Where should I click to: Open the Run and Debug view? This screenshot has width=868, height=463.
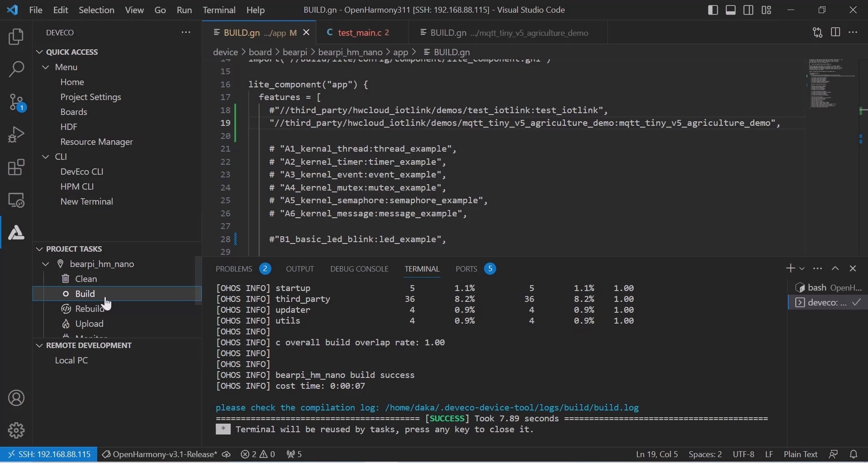[x=16, y=135]
